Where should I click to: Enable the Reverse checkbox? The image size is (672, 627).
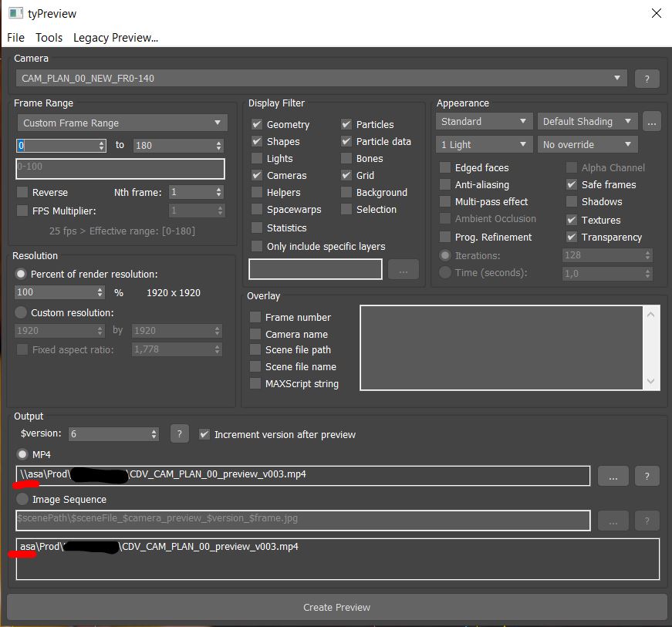[x=22, y=192]
